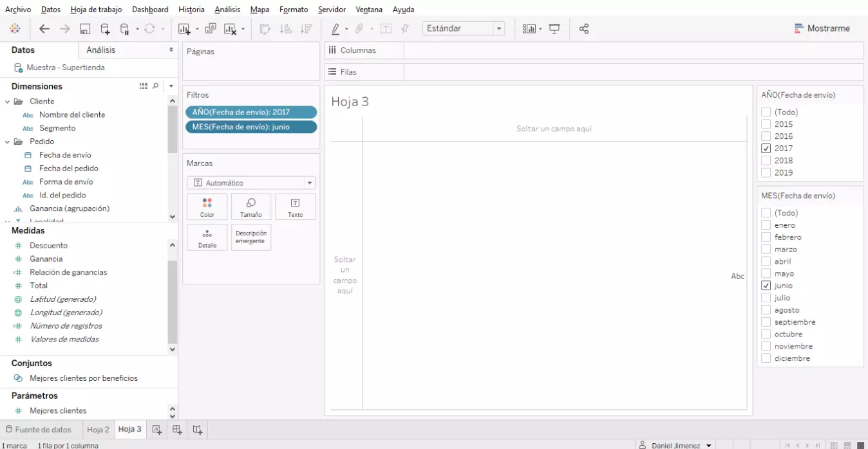Open the Color marks card
Image resolution: width=868 pixels, height=449 pixels.
coord(207,207)
